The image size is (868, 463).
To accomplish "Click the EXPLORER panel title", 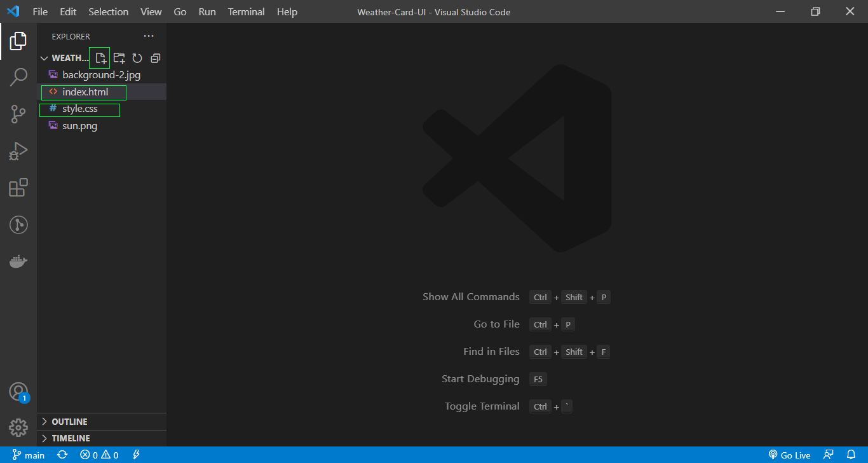I will pyautogui.click(x=71, y=36).
